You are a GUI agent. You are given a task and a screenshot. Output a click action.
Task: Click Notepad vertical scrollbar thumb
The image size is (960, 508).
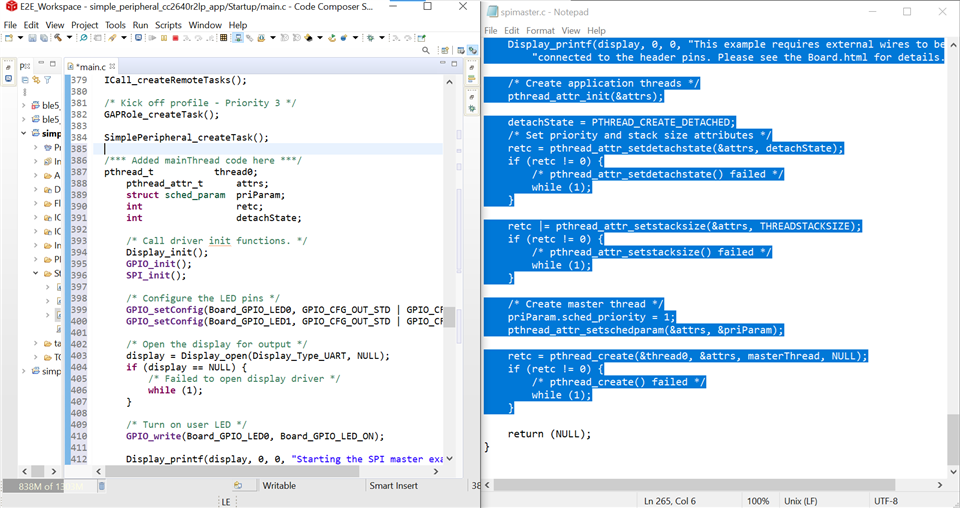click(953, 439)
